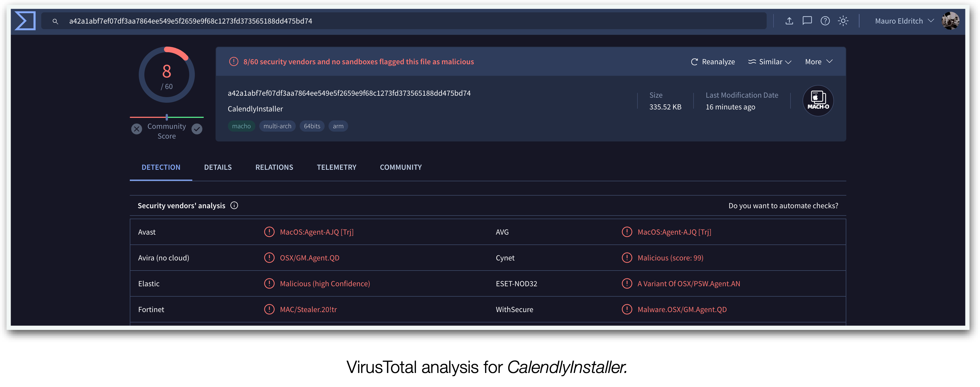Click 'Malicious (score: 99)' Cynet result
980x387 pixels.
tap(670, 258)
